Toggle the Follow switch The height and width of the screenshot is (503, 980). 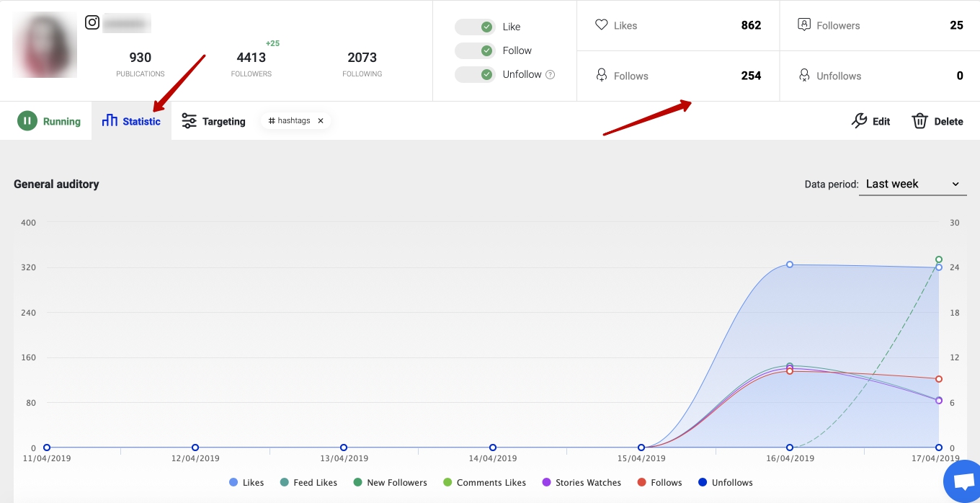[x=475, y=50]
